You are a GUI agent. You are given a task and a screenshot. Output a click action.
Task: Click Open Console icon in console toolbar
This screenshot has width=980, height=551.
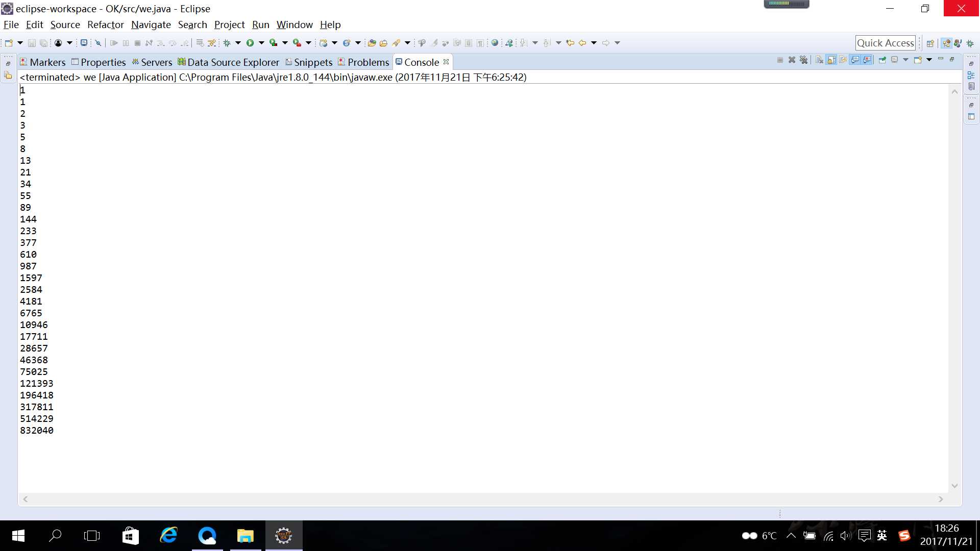[x=918, y=60]
